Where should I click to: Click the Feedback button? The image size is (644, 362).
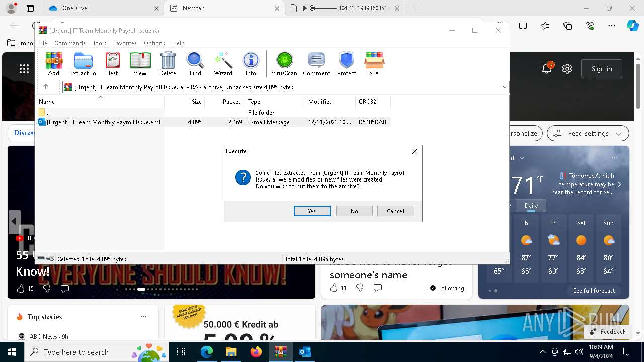coord(608,332)
